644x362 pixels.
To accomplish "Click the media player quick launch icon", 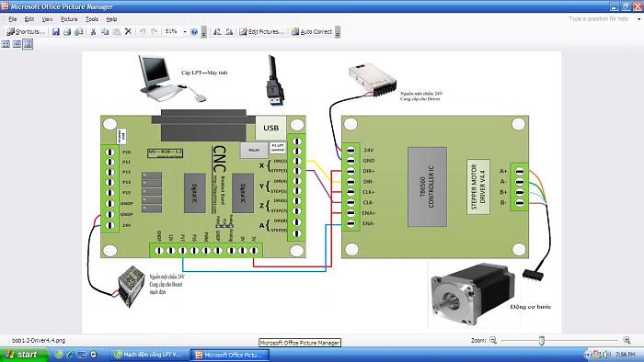I will pos(93,355).
